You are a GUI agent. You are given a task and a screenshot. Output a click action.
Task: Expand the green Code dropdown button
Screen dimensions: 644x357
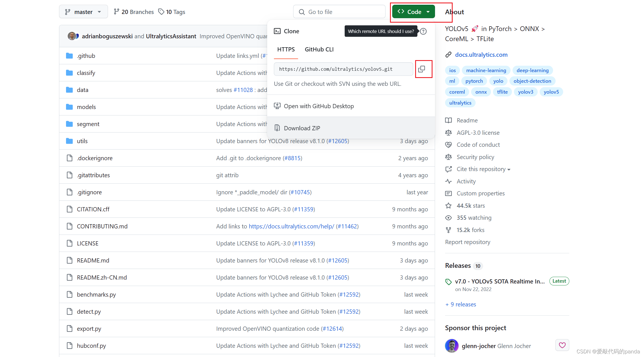[413, 12]
